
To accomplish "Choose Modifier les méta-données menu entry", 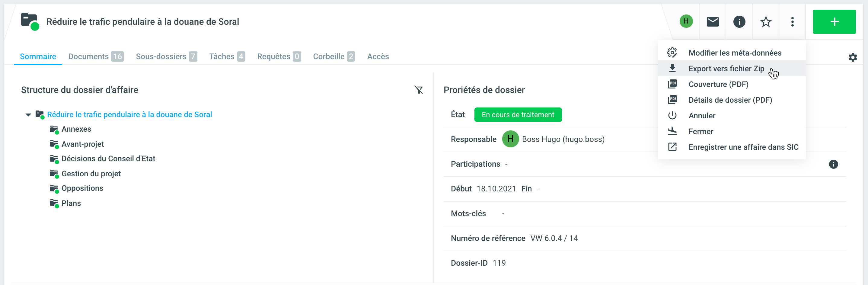I will point(735,53).
